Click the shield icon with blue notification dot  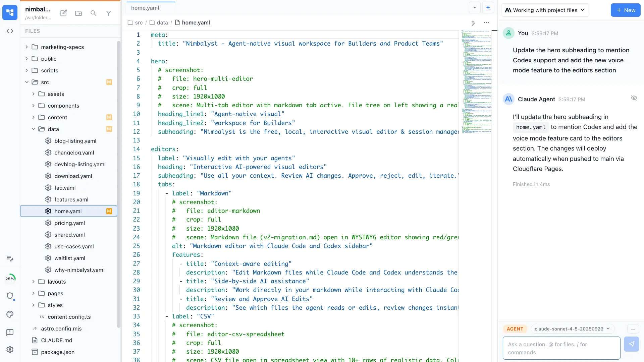pos(10,297)
